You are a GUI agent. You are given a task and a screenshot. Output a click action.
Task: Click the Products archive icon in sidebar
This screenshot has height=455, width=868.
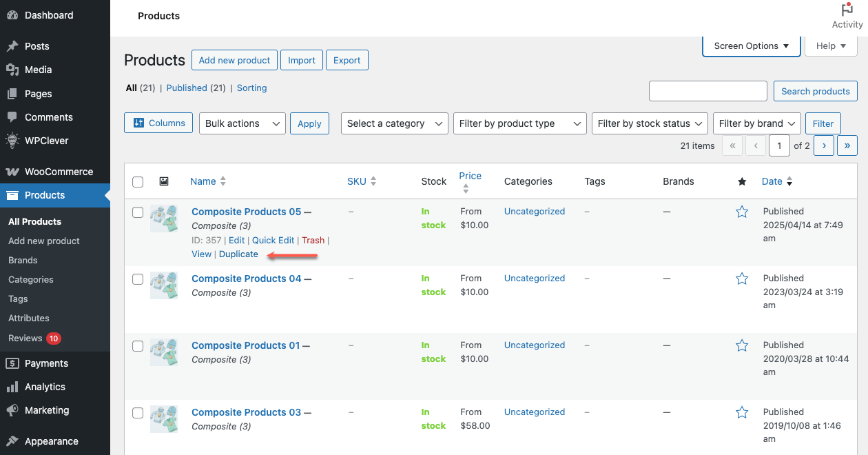12,195
